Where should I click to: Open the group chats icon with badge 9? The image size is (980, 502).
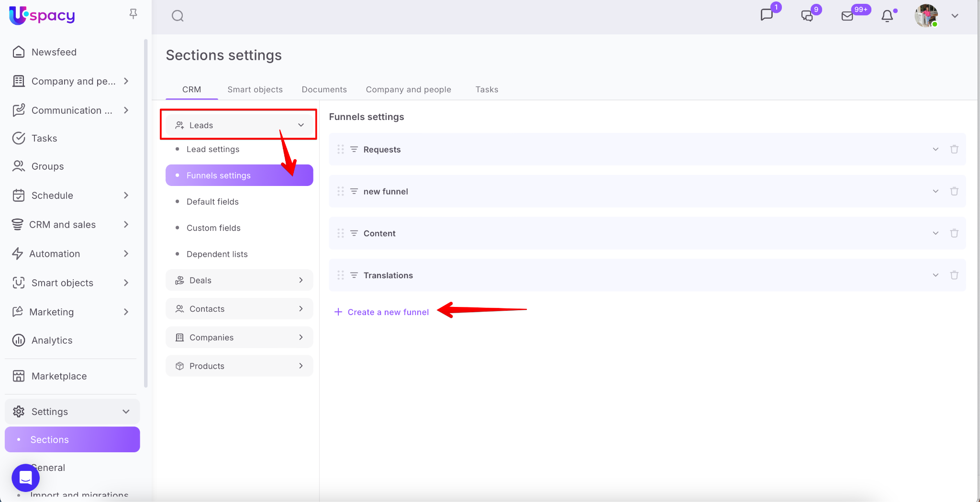pyautogui.click(x=807, y=16)
